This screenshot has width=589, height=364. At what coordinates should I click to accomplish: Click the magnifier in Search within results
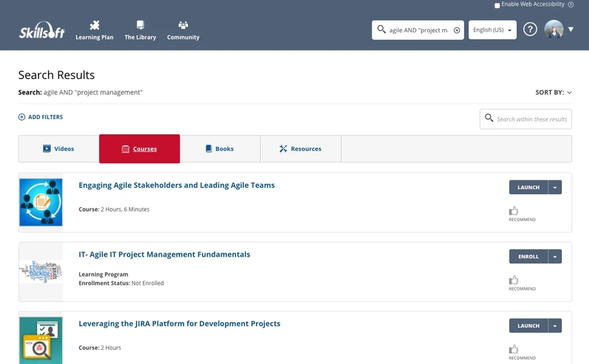(x=489, y=118)
